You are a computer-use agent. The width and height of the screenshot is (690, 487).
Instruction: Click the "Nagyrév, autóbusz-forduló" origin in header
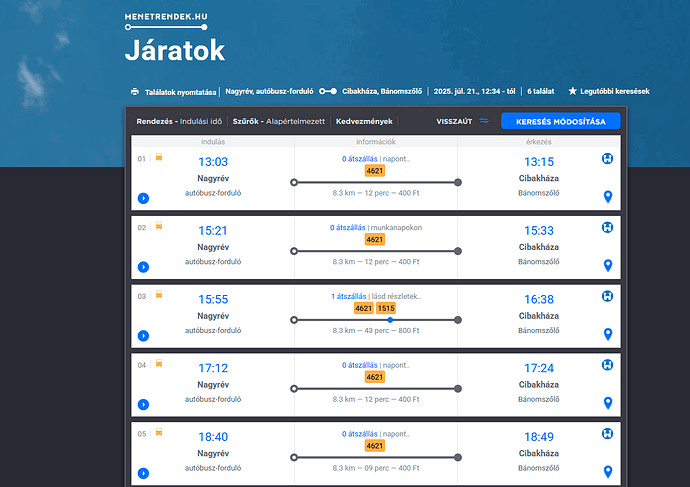click(269, 91)
